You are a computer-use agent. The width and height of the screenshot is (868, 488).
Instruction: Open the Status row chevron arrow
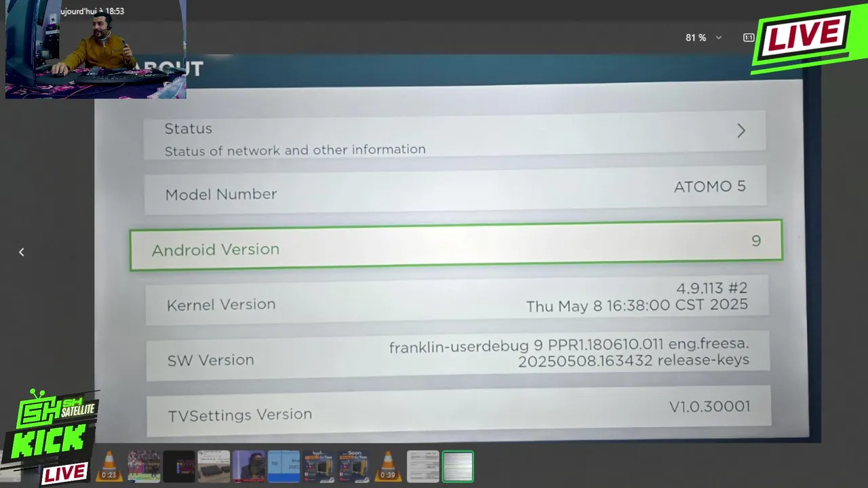point(741,131)
